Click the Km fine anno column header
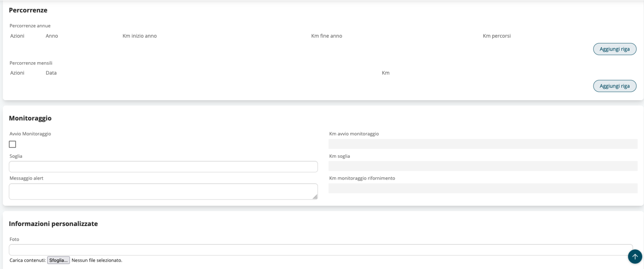This screenshot has width=644, height=269. point(327,36)
